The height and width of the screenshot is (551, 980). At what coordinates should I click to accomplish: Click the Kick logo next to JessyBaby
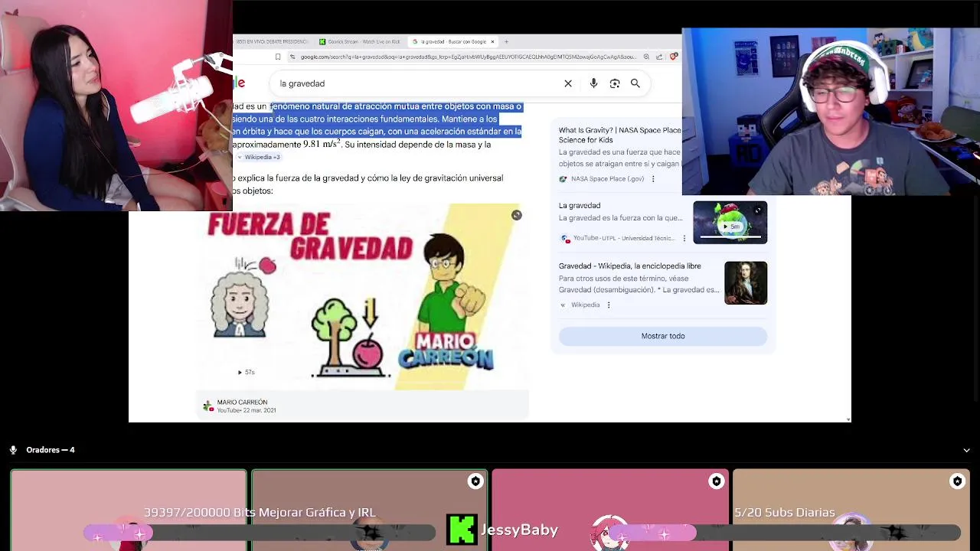462,530
